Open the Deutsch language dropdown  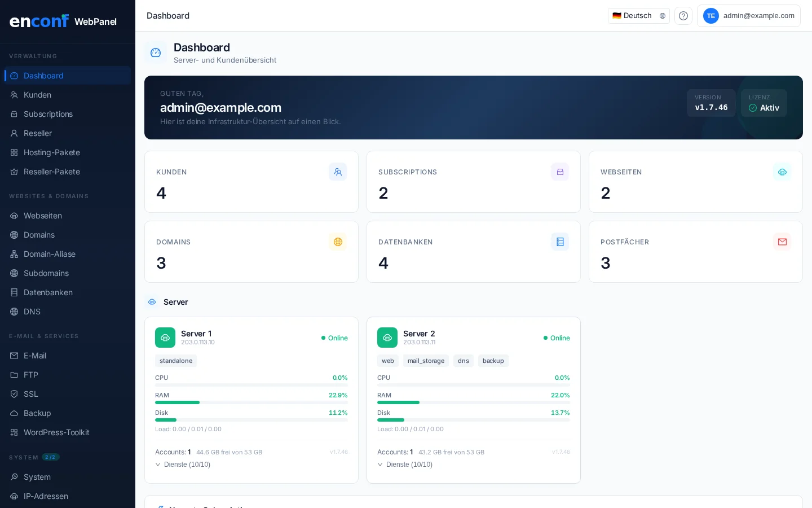tap(638, 16)
